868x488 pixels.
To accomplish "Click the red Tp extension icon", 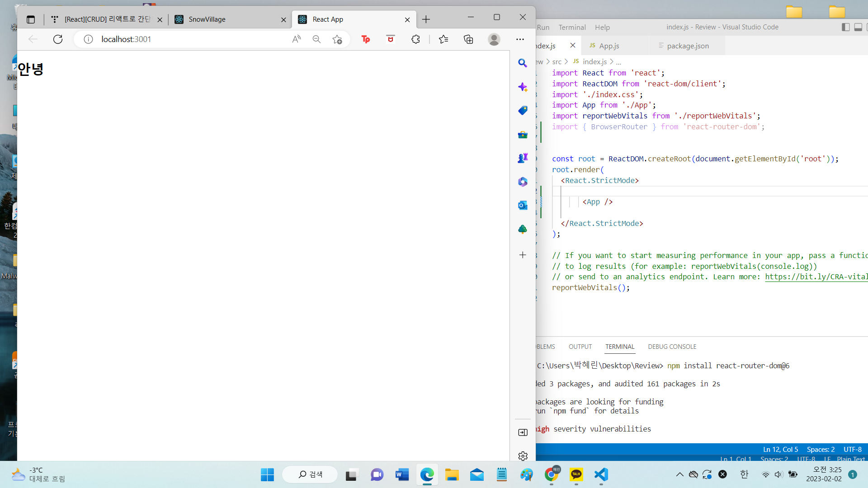I will [366, 39].
